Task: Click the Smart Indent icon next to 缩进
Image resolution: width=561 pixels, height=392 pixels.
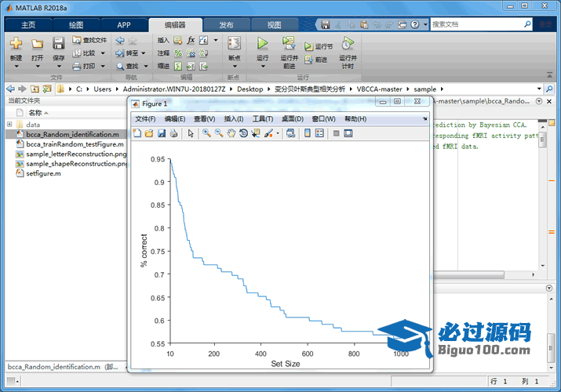Action: click(178, 66)
